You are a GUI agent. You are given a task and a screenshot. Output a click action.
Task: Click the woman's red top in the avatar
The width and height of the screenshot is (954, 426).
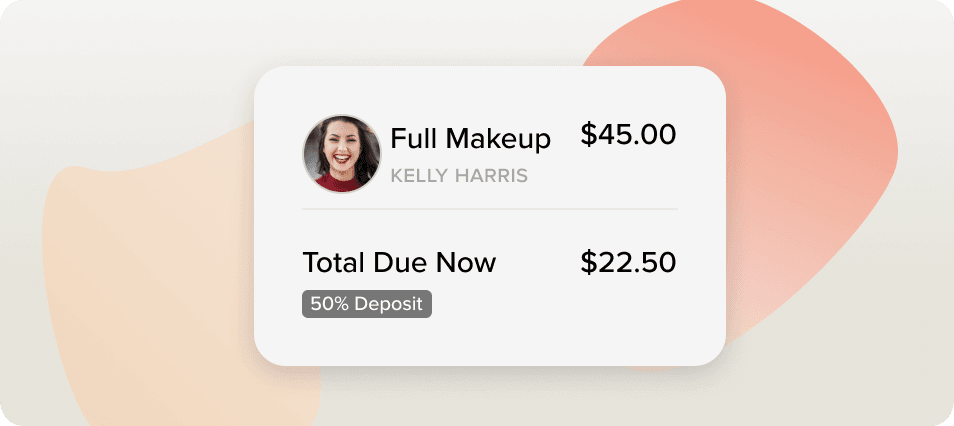[341, 182]
